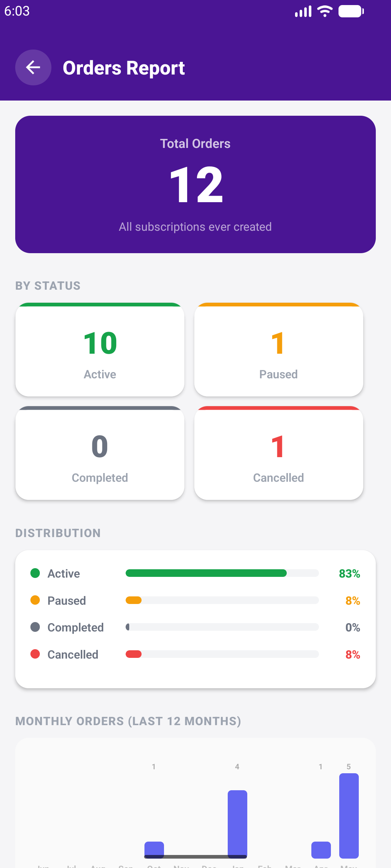391x868 pixels.
Task: Open the Paused orders status card
Action: (279, 350)
